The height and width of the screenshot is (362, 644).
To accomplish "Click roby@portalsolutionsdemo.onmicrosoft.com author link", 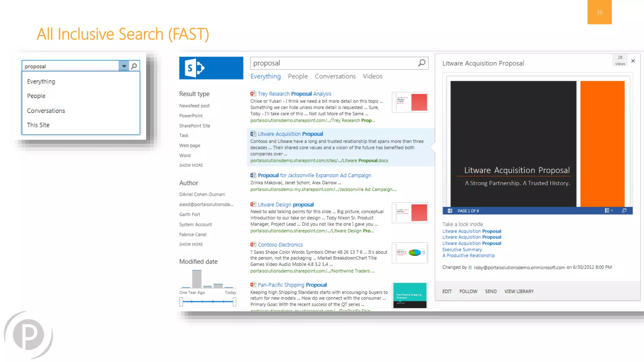I will 519,267.
